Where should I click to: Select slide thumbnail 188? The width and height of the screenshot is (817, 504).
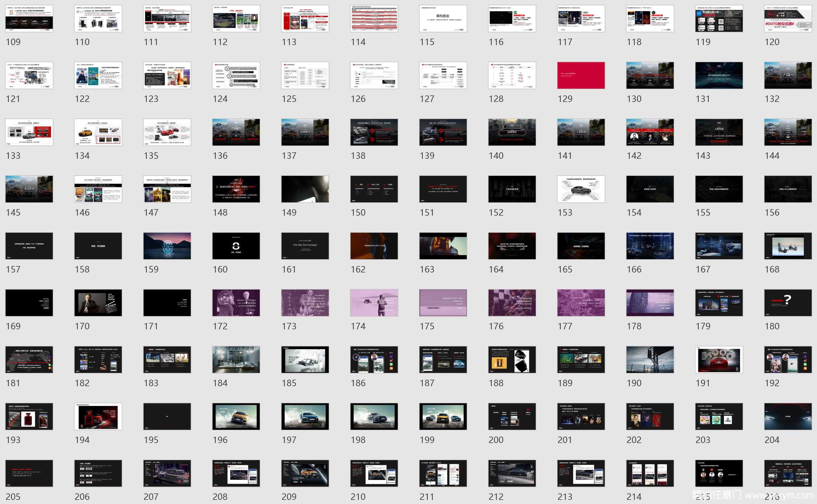(x=512, y=360)
